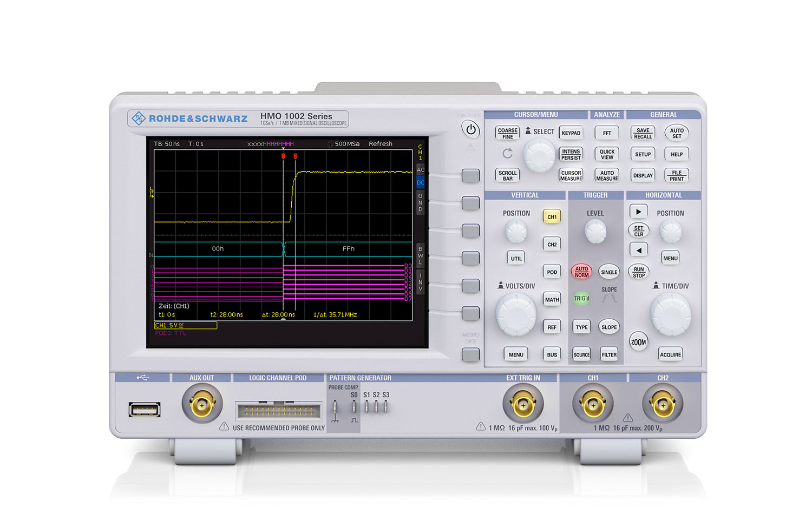Click the POD logic button
This screenshot has width=812, height=514.
pos(552,272)
